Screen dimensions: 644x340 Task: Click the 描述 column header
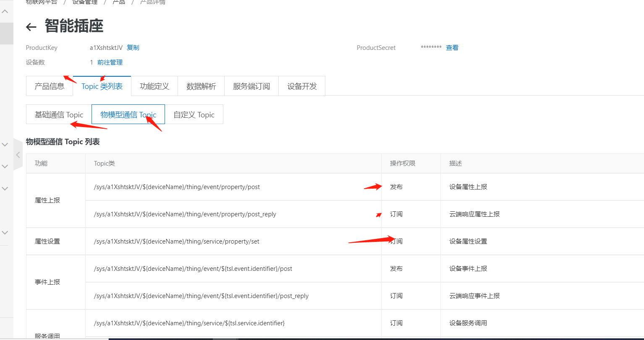click(456, 163)
